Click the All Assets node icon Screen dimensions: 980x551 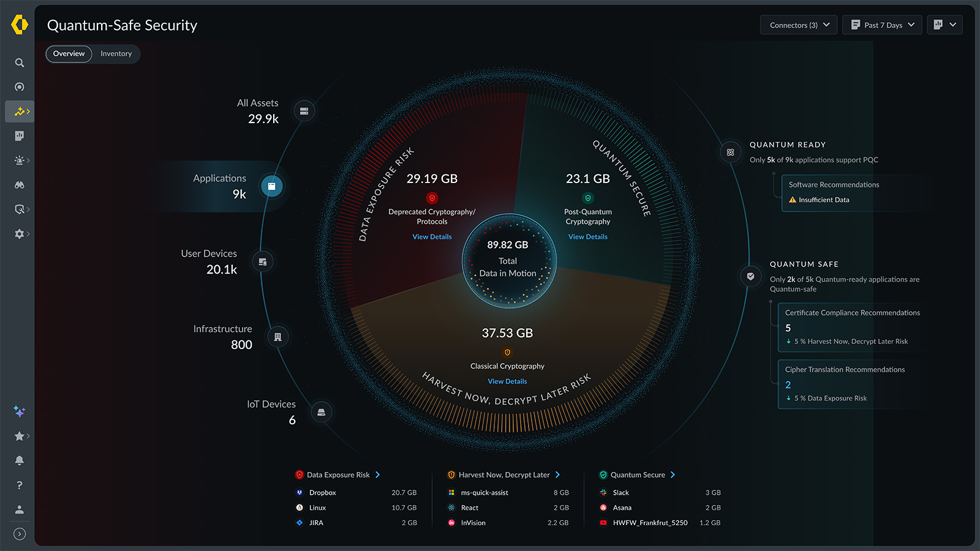tap(304, 111)
